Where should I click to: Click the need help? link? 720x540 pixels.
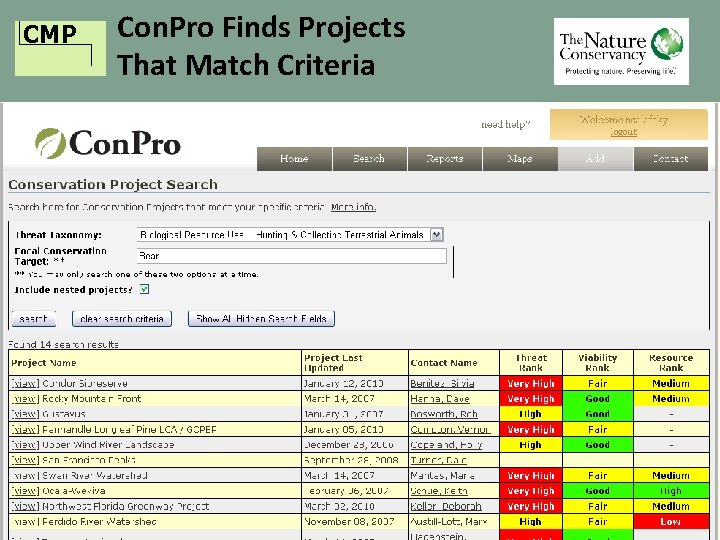[x=506, y=124]
